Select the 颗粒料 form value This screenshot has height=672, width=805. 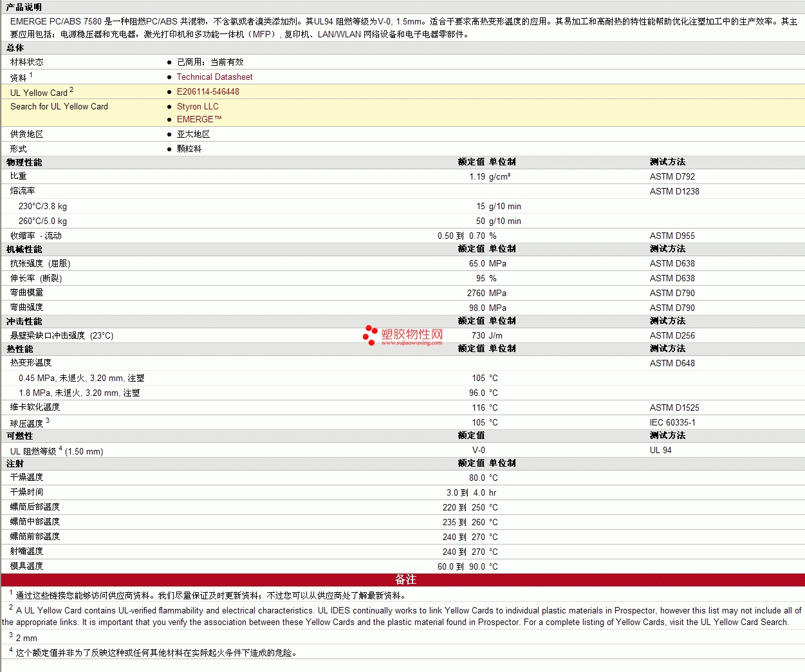click(x=189, y=149)
